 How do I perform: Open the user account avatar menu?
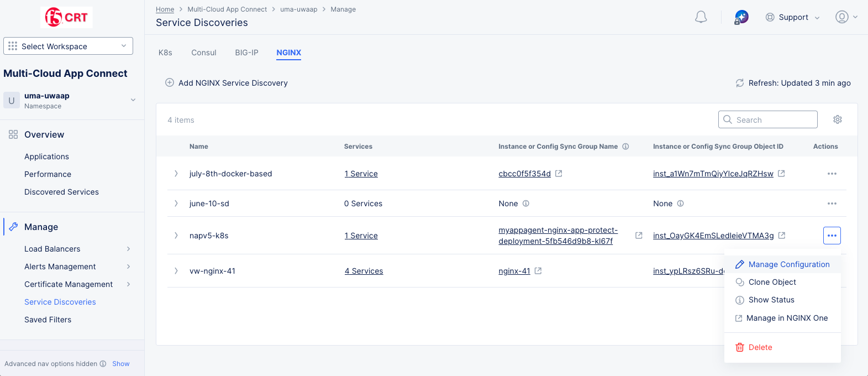[x=841, y=17]
